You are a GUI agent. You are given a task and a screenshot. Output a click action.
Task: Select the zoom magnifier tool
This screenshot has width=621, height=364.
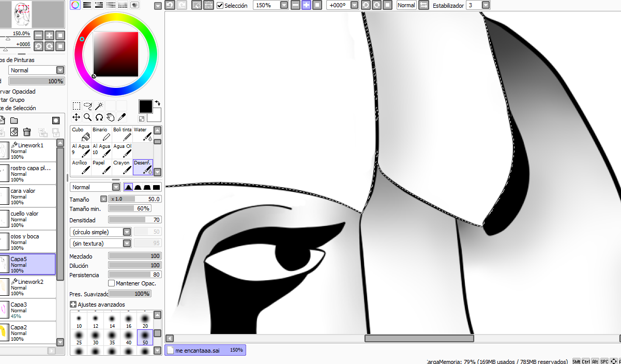(88, 117)
